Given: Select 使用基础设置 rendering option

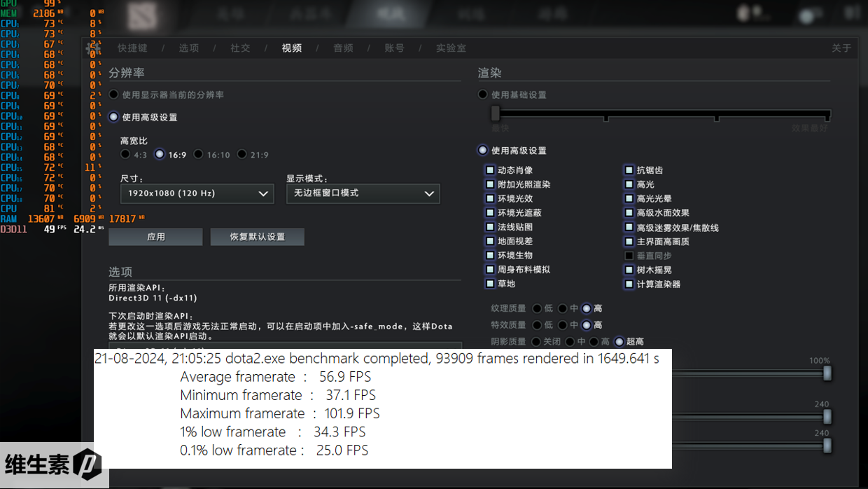Looking at the screenshot, I should click(x=483, y=95).
